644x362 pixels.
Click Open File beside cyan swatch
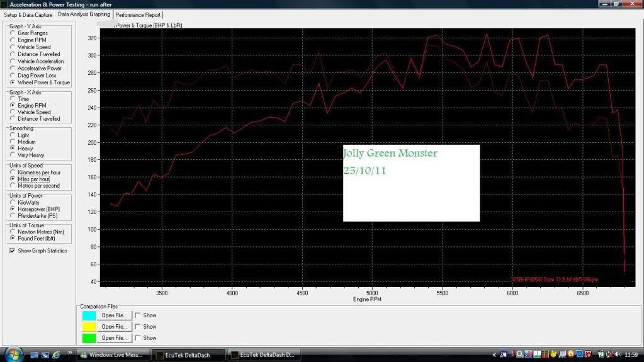point(114,315)
